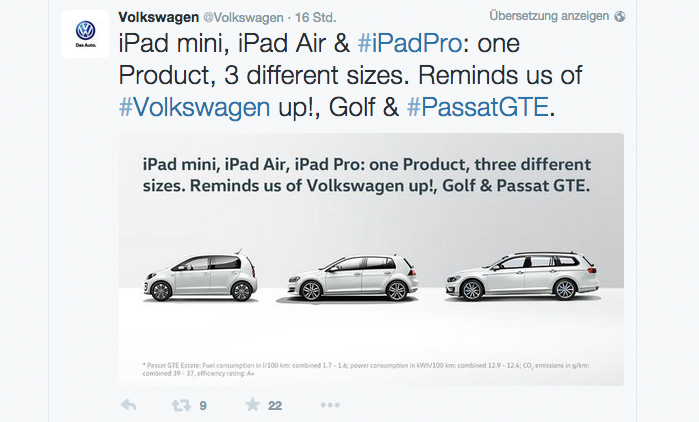Click the Passat GTE fuel consumption footnote
This screenshot has height=422, width=699.
(x=366, y=369)
